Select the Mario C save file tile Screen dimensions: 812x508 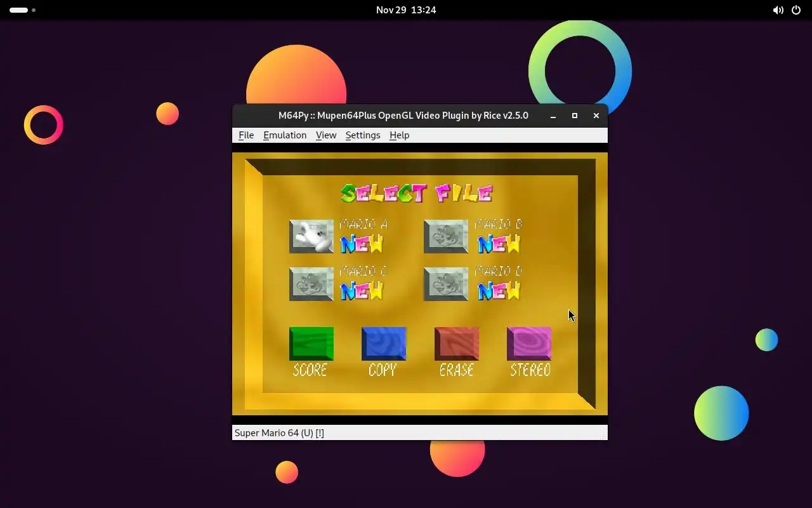pyautogui.click(x=311, y=284)
